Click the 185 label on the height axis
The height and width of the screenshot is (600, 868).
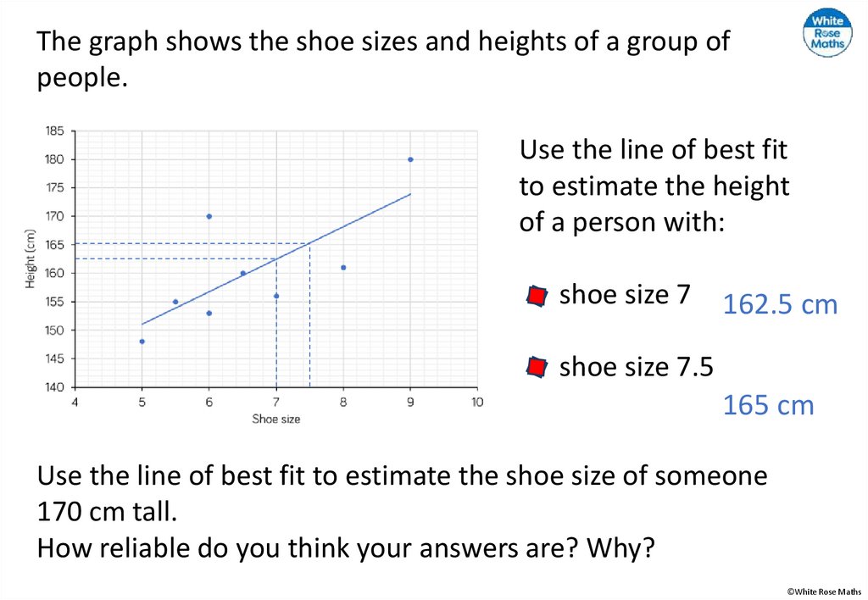(54, 131)
